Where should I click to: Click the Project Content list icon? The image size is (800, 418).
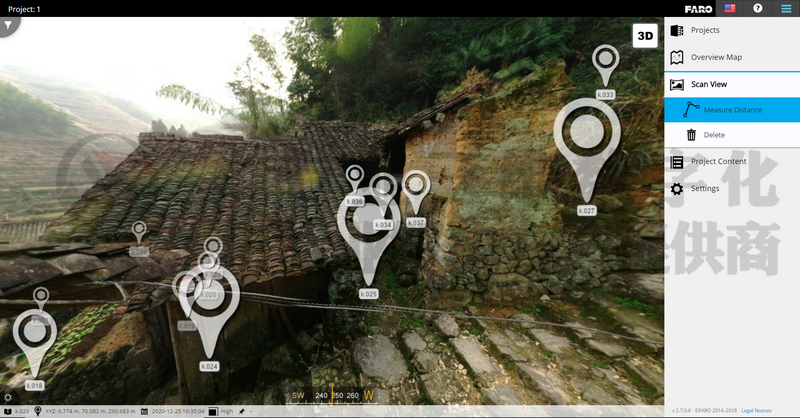(x=677, y=162)
